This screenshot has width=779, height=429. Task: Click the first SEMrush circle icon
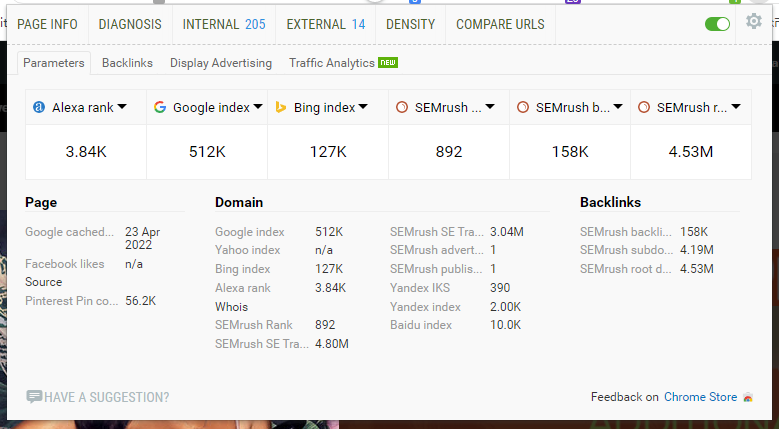coord(402,107)
